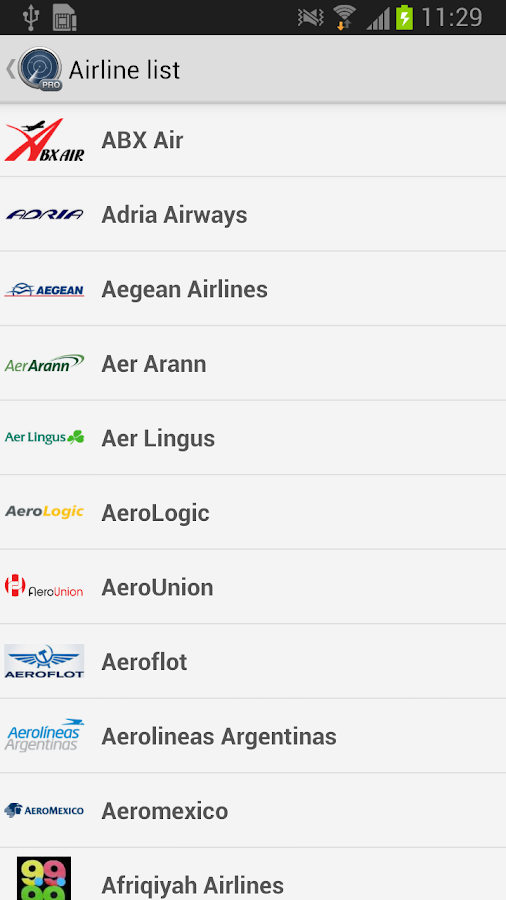This screenshot has width=506, height=900.
Task: Open the Aeromexico list row
Action: click(253, 810)
